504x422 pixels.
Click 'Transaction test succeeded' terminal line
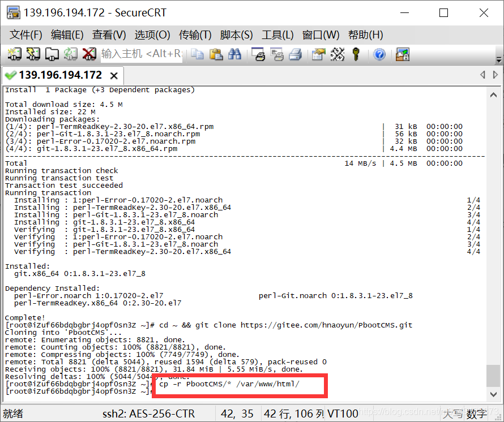point(64,186)
